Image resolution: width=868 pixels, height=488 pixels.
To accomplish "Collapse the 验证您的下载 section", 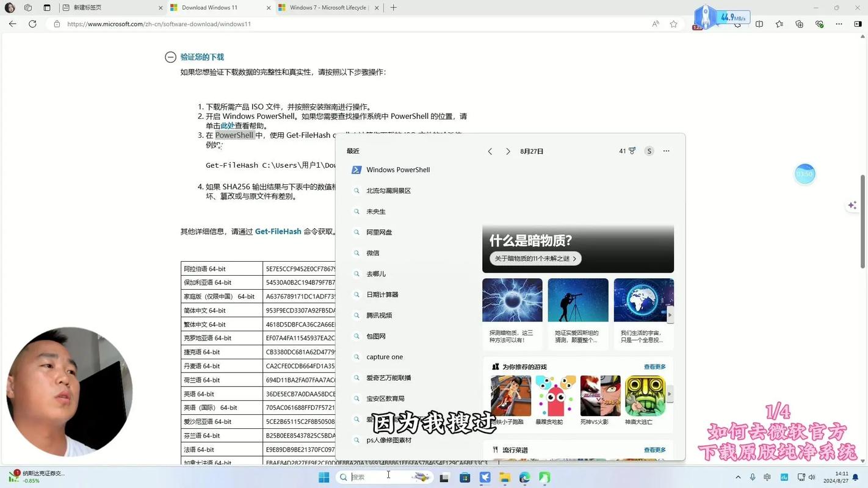I will [x=170, y=57].
